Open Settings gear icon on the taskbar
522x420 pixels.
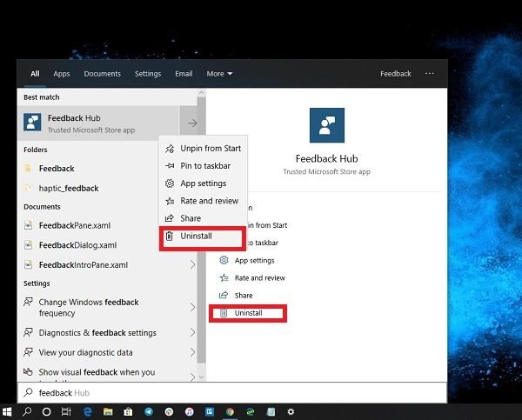291,412
